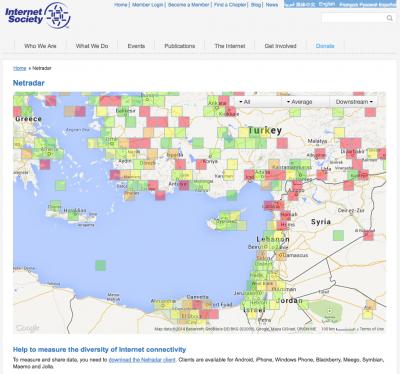Image resolution: width=400 pixels, height=374 pixels.
Task: Click the Google logo on the map
Action: [27, 328]
